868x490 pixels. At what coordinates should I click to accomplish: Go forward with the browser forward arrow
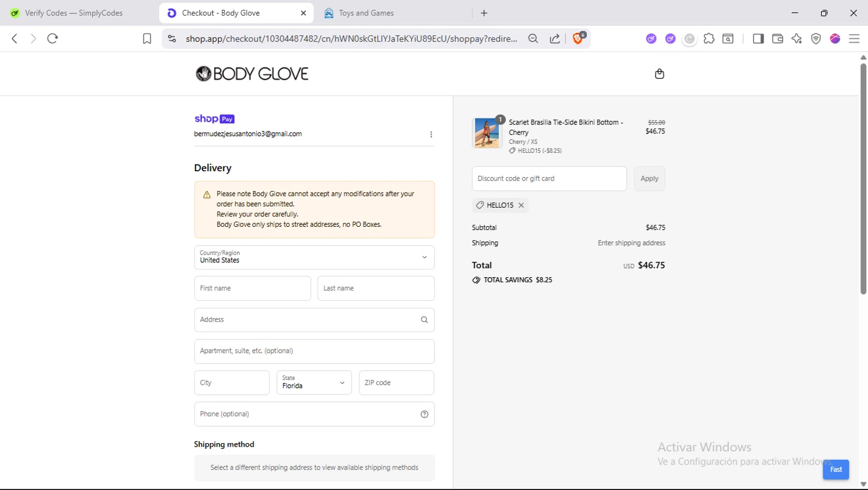[x=33, y=39]
